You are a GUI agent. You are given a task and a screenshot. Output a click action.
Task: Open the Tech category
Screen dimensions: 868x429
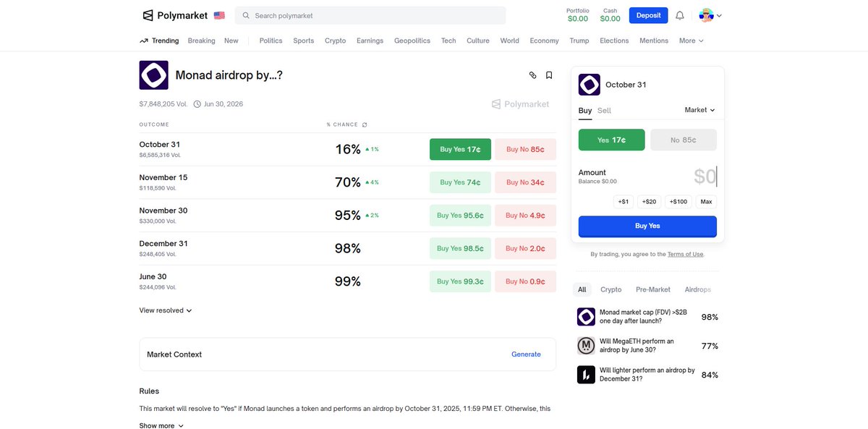448,41
